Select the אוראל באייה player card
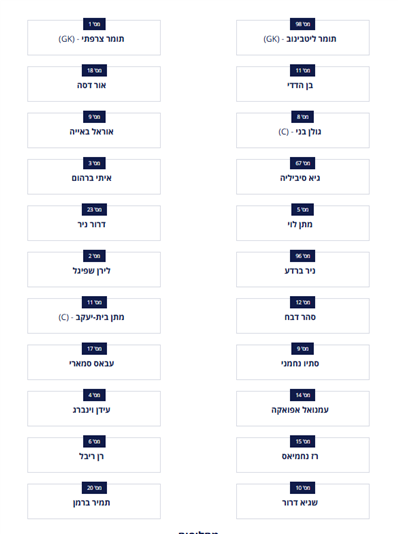Screen dimensions: 398x534 point(94,130)
